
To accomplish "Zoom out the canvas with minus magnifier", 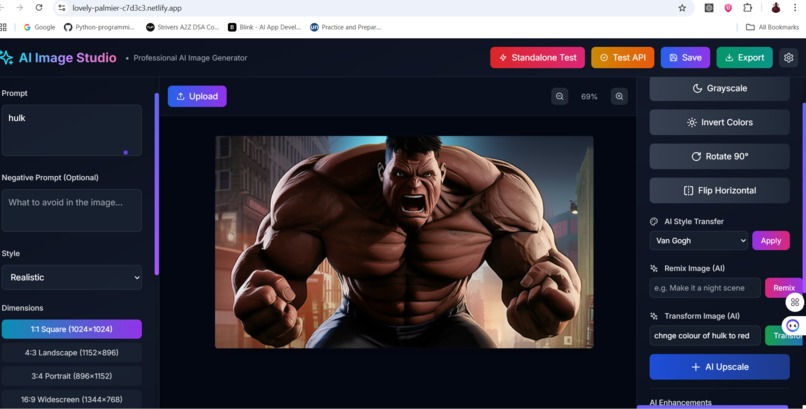I will 559,96.
